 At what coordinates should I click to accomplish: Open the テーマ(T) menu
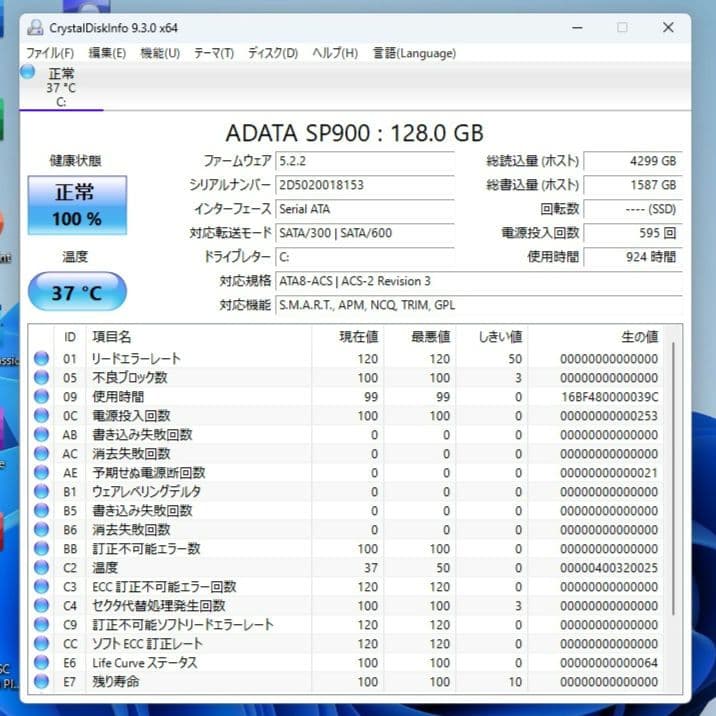(x=214, y=53)
